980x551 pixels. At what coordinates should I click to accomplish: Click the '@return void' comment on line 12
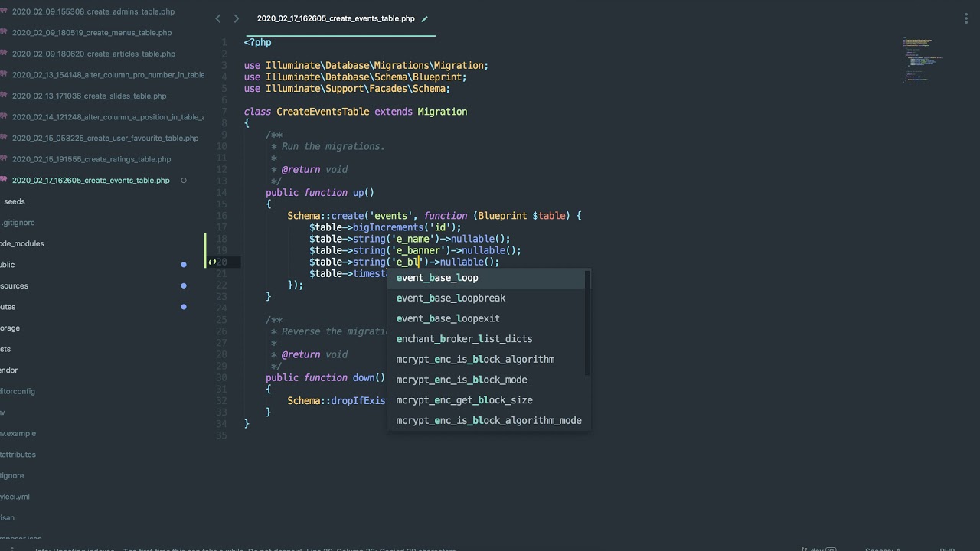315,170
